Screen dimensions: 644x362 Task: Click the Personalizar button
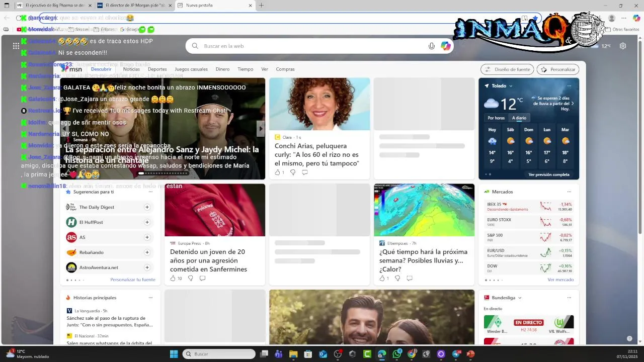point(558,69)
